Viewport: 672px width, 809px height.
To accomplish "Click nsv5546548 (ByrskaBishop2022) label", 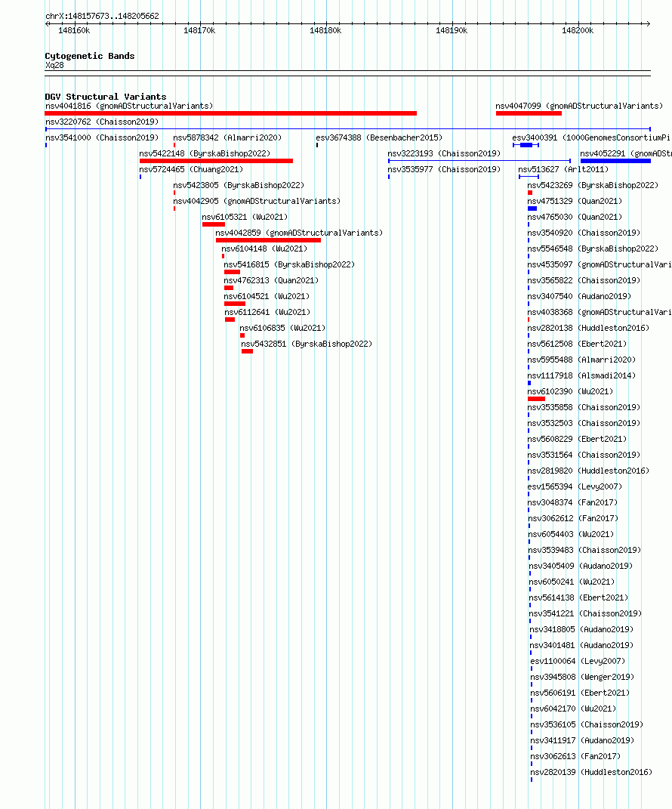I will [593, 249].
